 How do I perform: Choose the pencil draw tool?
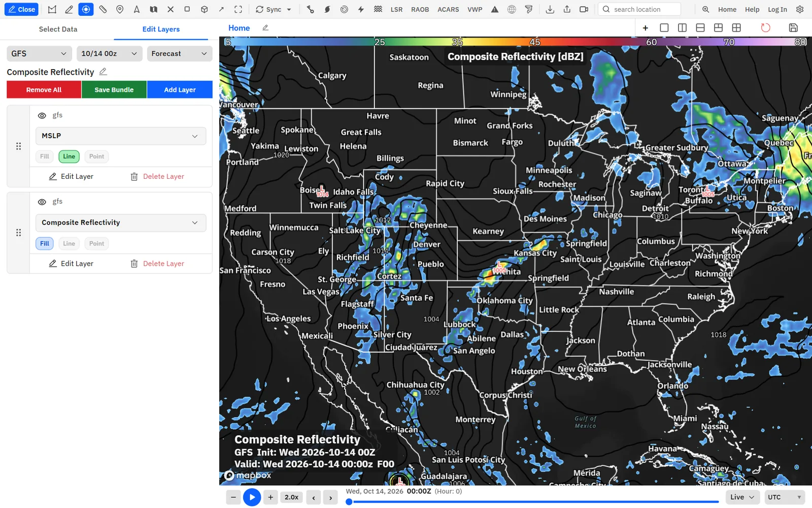point(69,9)
